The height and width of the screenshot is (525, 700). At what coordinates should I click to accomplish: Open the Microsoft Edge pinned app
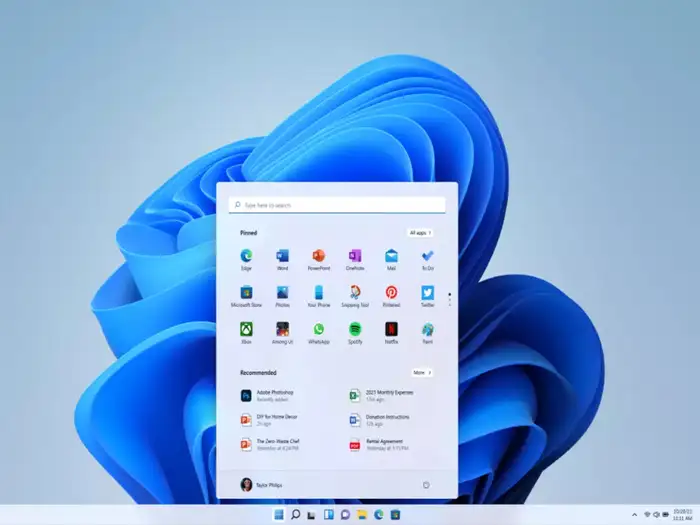[x=246, y=256]
